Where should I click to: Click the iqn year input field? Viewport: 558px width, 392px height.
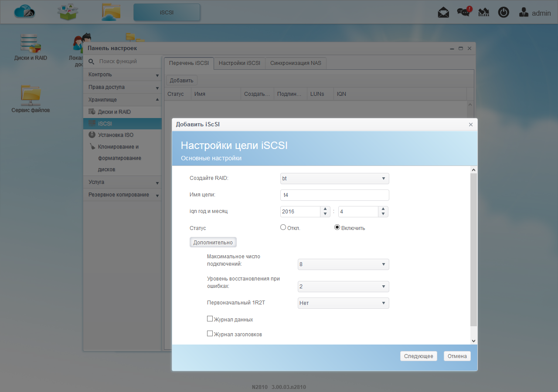[300, 212]
